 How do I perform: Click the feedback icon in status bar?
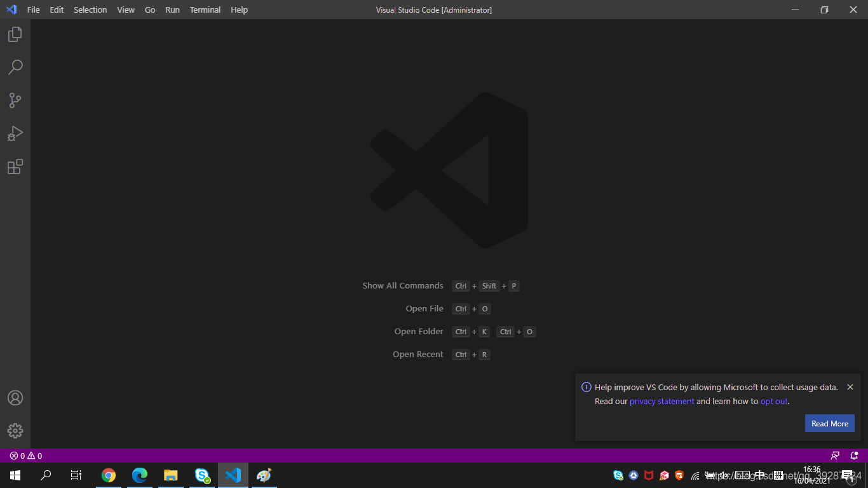835,456
